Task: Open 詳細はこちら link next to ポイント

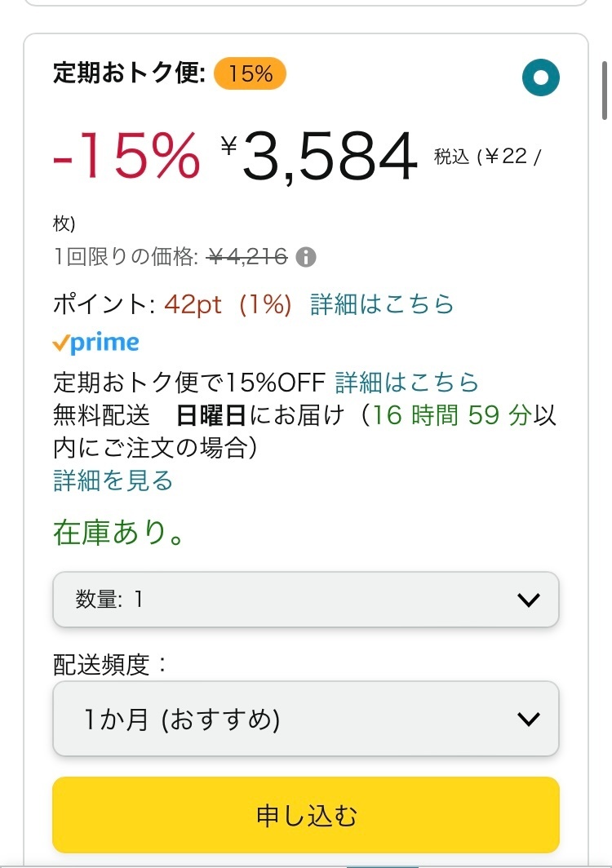Action: click(382, 304)
